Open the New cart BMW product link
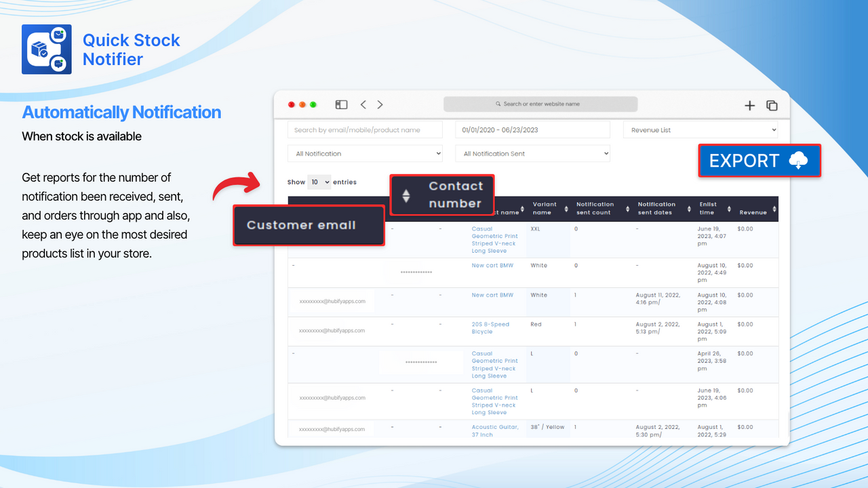The width and height of the screenshot is (868, 488). pyautogui.click(x=492, y=265)
